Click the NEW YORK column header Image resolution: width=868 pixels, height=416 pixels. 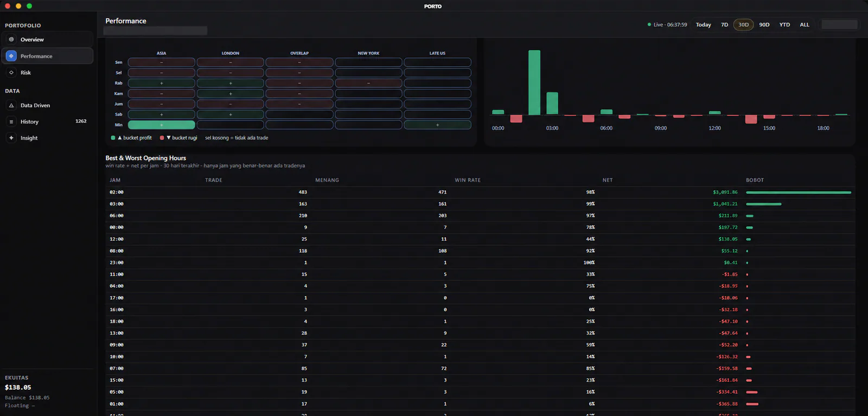[x=368, y=53]
